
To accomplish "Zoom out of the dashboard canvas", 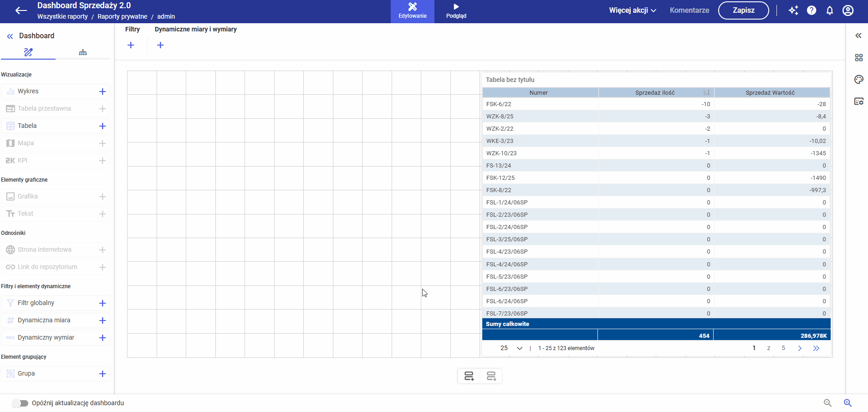I will [827, 403].
